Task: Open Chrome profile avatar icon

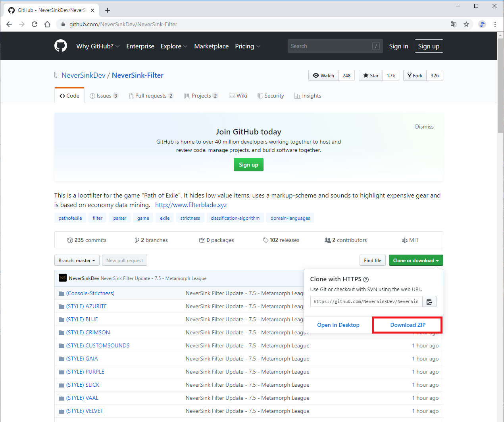Action: (x=482, y=24)
